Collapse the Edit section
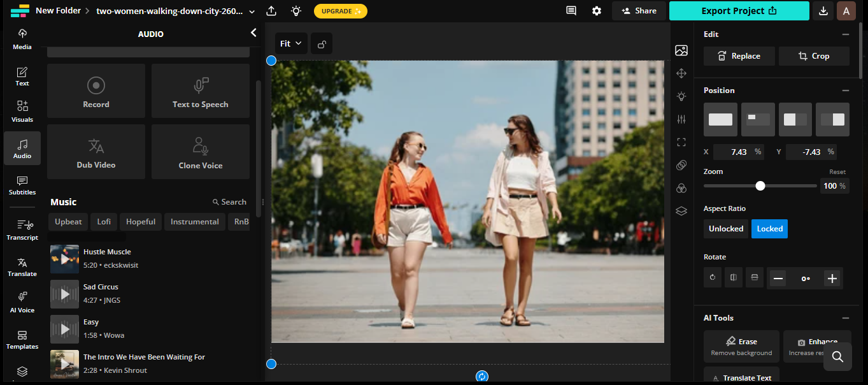Viewport: 868px width, 385px height. click(846, 34)
